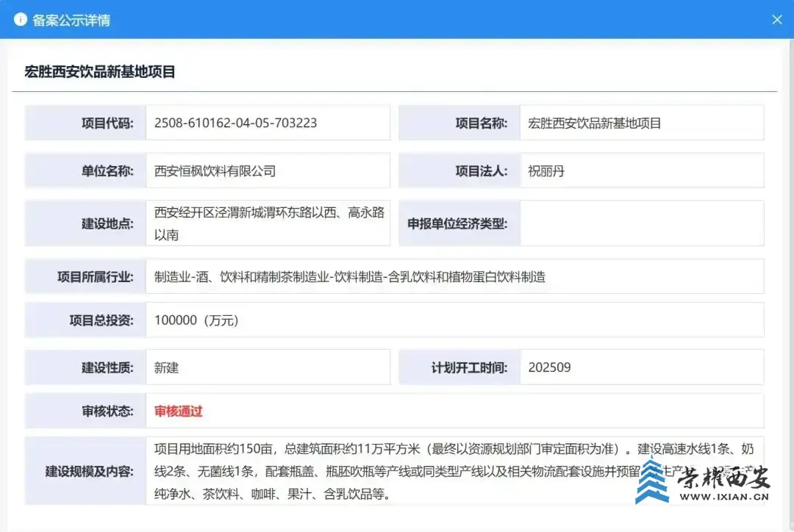The width and height of the screenshot is (794, 532).
Task: Click the dialog title 备案公示详情
Action: coord(71,20)
